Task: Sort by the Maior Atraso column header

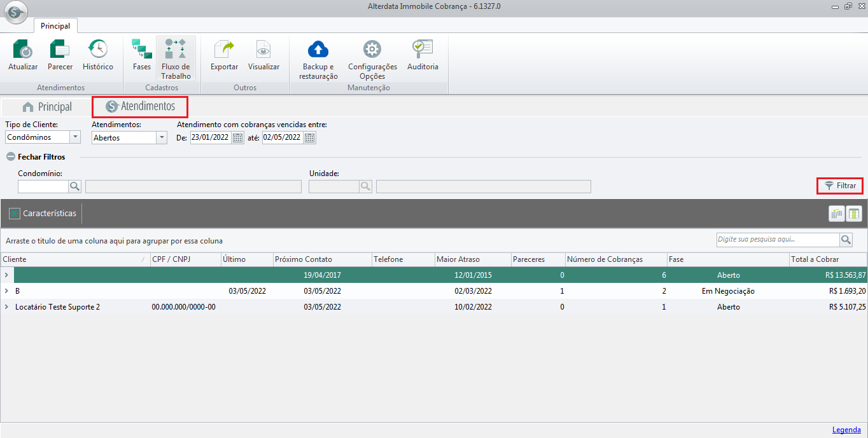Action: point(473,259)
